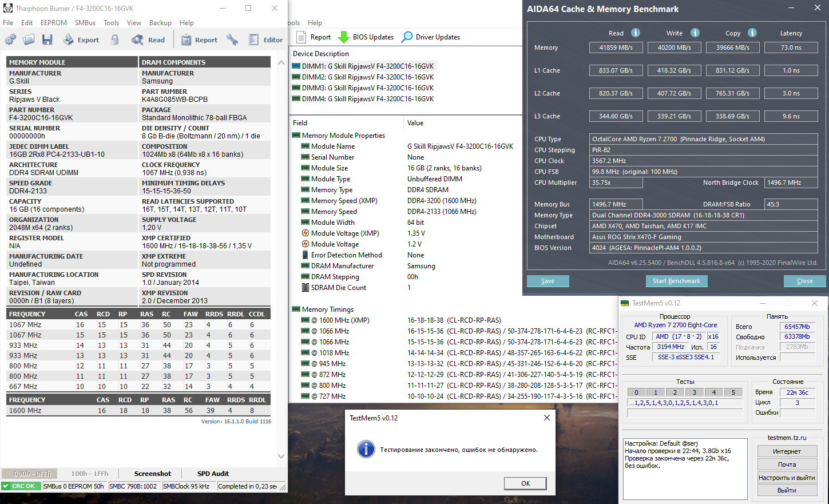The height and width of the screenshot is (504, 829).
Task: Click Close button in AIDA64 benchmark window
Action: [x=804, y=281]
